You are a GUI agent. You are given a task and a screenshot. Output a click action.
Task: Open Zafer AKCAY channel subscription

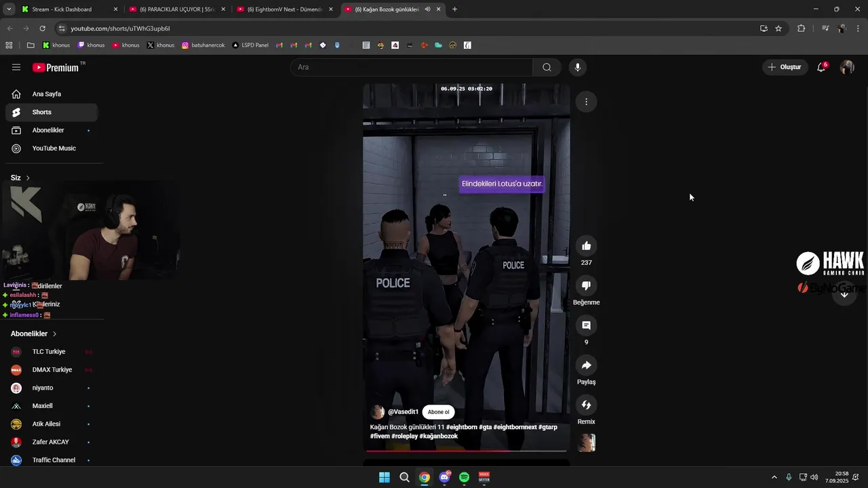(52, 442)
